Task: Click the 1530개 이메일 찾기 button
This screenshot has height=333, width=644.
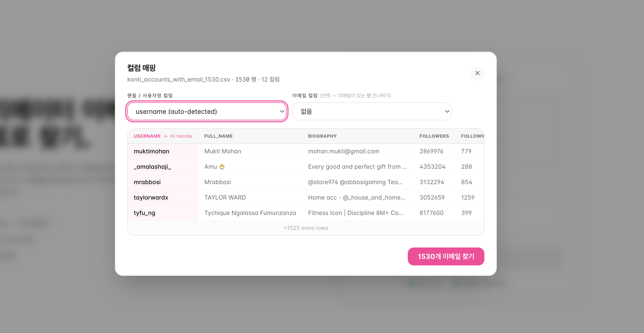Action: [446, 256]
